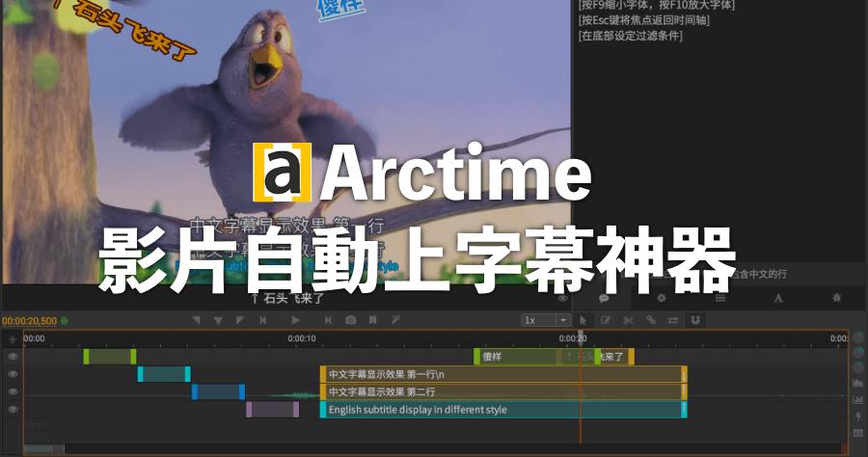The height and width of the screenshot is (457, 868).
Task: Select the small green clip on first track
Action: (110, 357)
